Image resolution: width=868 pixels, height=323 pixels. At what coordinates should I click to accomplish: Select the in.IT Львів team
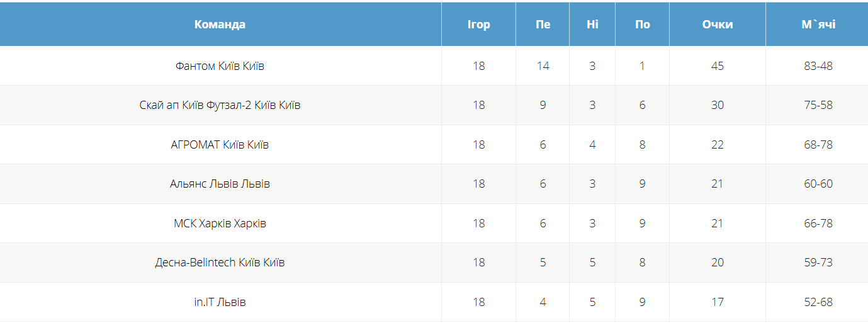[220, 302]
